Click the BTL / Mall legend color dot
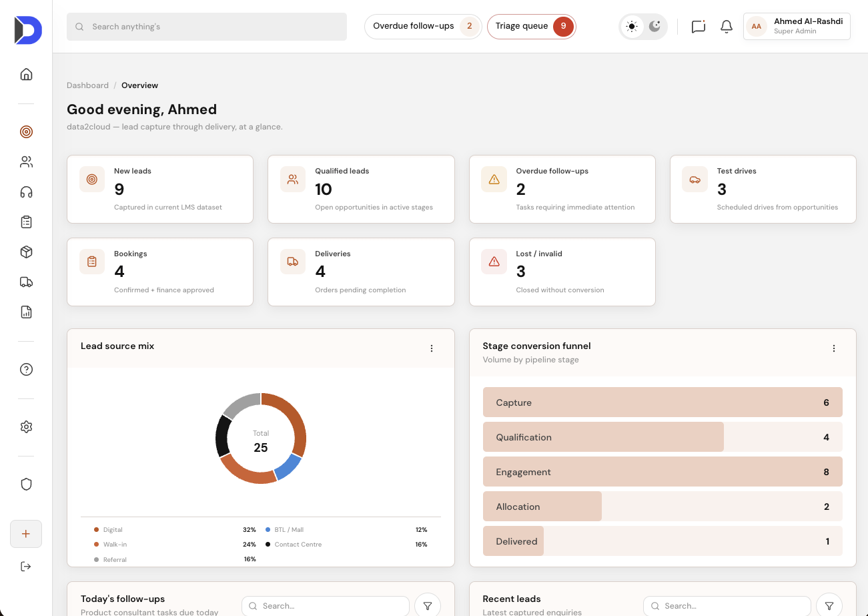The width and height of the screenshot is (868, 616). [268, 529]
